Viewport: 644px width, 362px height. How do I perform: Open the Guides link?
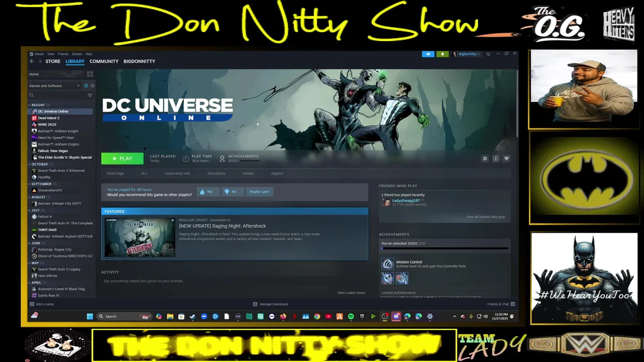click(x=249, y=173)
